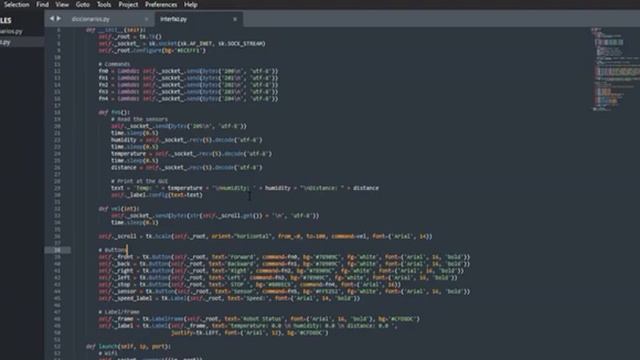Open the Tools menu
Screen dimensions: 640x360
click(104, 4)
